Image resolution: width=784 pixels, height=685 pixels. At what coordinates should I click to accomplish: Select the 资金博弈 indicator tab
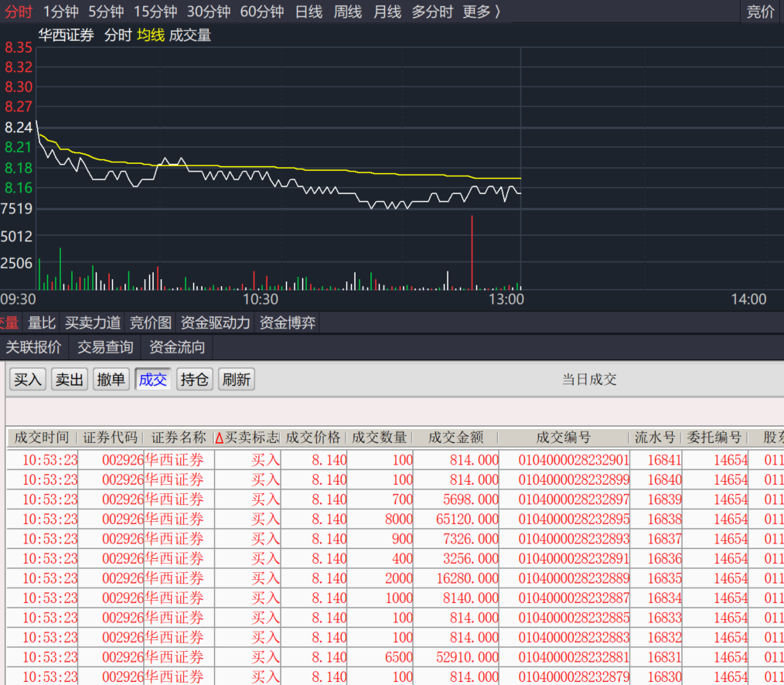(x=288, y=322)
